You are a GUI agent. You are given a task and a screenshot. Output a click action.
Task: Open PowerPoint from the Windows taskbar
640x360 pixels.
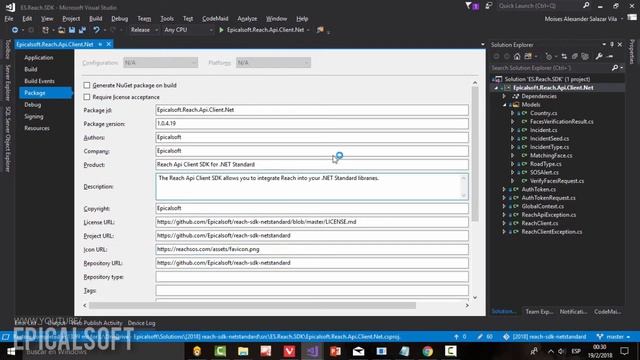(x=336, y=351)
